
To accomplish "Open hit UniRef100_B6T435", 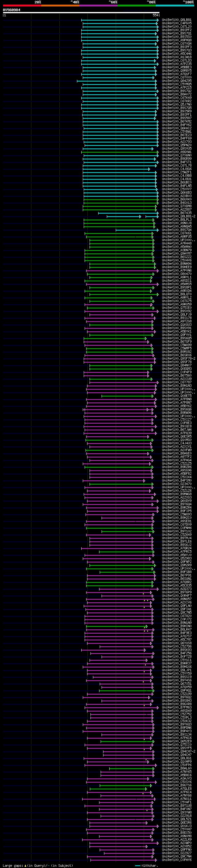I will (177, 213).
